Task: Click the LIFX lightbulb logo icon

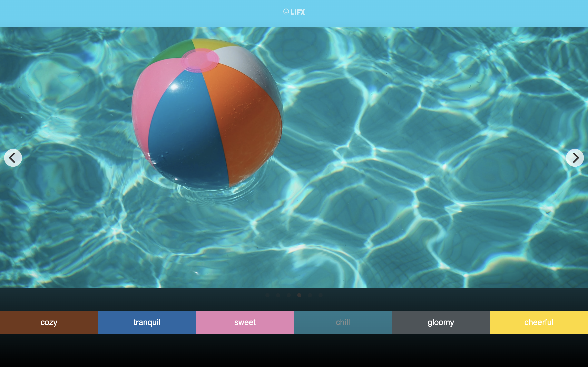Action: click(286, 12)
